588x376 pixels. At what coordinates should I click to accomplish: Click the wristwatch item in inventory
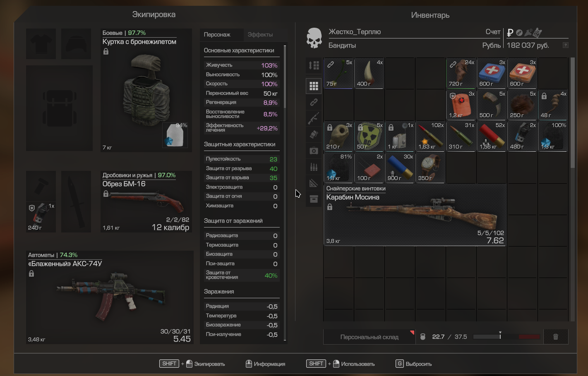click(x=430, y=168)
